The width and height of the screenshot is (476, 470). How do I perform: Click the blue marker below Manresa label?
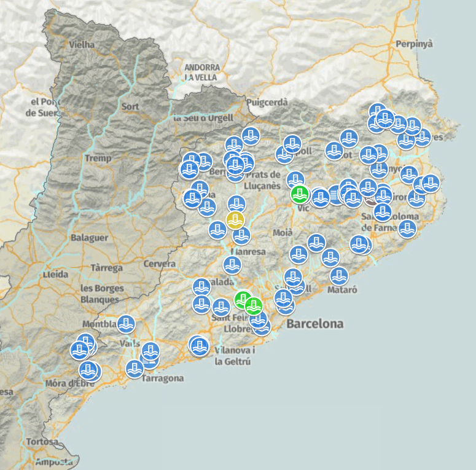coord(232,265)
